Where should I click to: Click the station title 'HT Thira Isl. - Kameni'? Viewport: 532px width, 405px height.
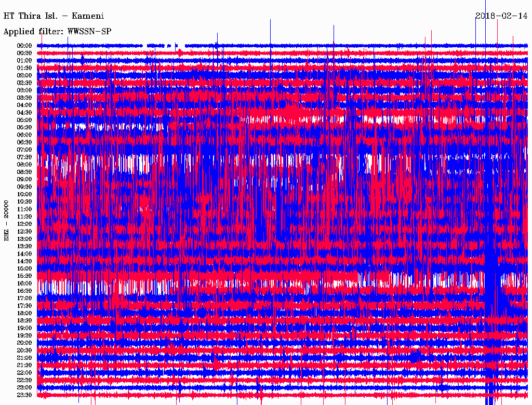(54, 16)
